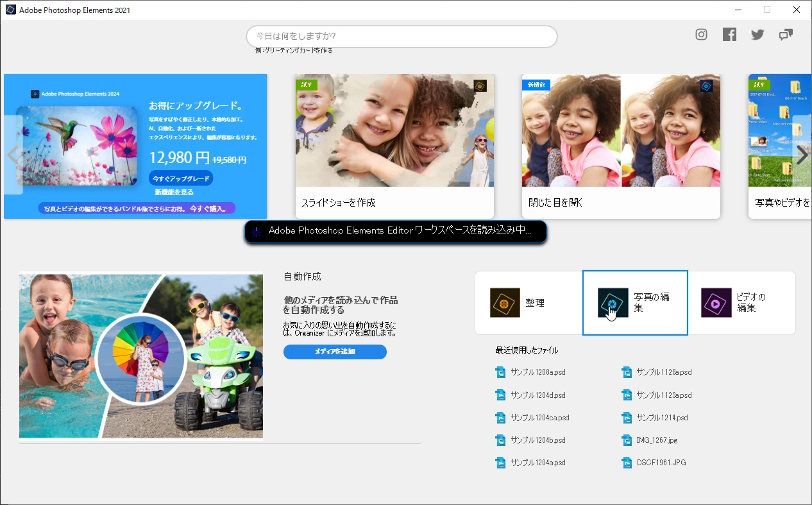The height and width of the screenshot is (505, 812).
Task: Open recent file サンプル1123a.psd
Action: coord(664,395)
